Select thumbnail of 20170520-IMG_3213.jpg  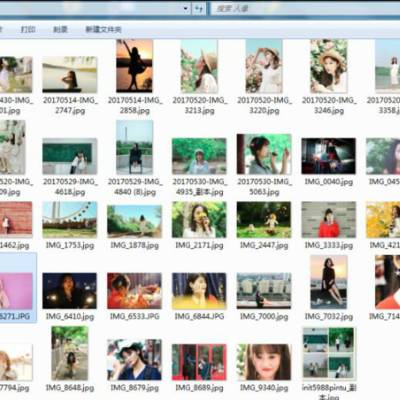pyautogui.click(x=199, y=66)
